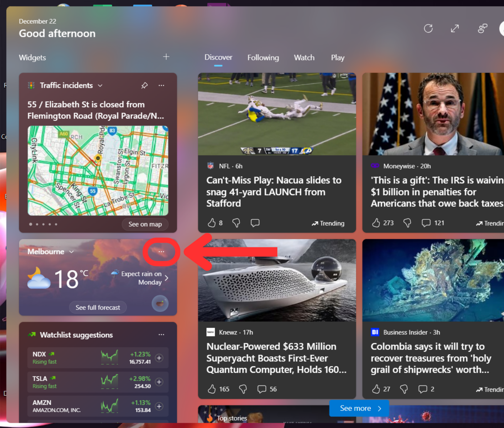
Task: Open comments on the Moneywise IRS article
Action: [x=426, y=223]
